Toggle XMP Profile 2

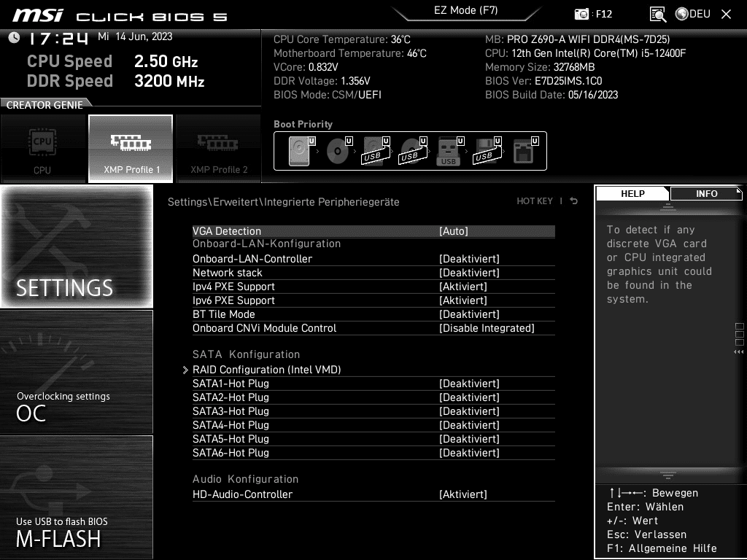tap(219, 149)
